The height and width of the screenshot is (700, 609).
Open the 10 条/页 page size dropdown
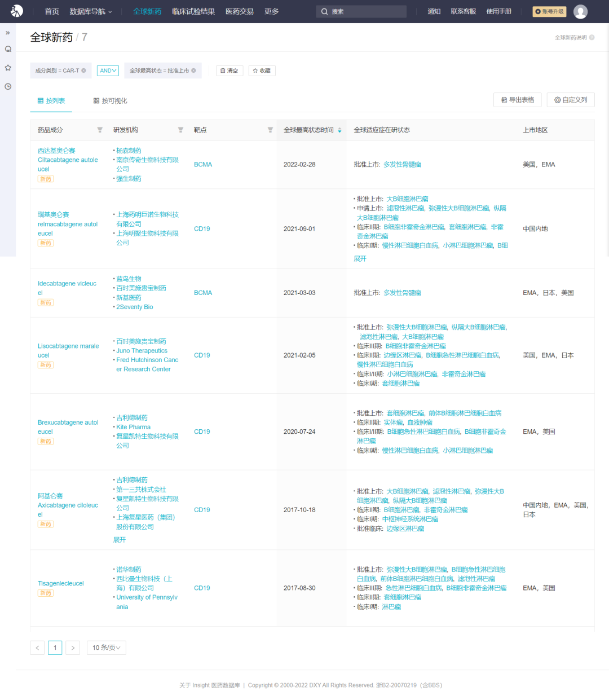[x=106, y=648]
